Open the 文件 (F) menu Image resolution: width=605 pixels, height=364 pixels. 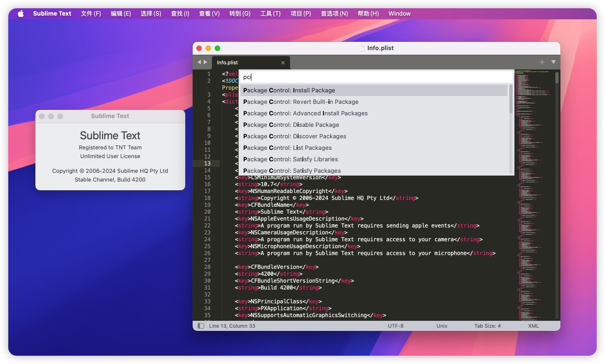point(91,13)
